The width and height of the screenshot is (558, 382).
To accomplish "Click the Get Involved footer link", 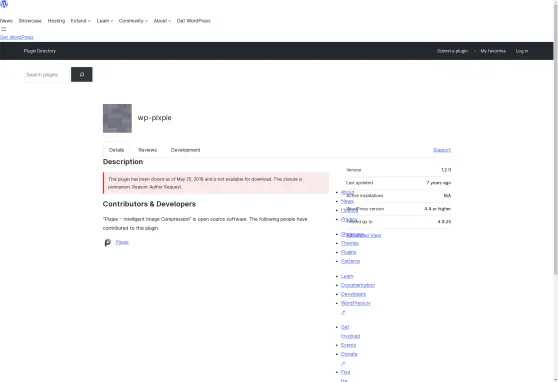I will pyautogui.click(x=350, y=331).
